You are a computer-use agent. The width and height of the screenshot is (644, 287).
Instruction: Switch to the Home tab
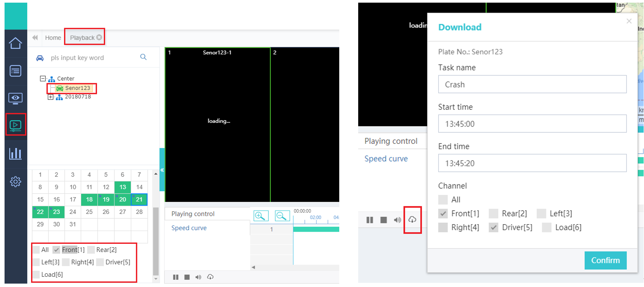click(53, 37)
